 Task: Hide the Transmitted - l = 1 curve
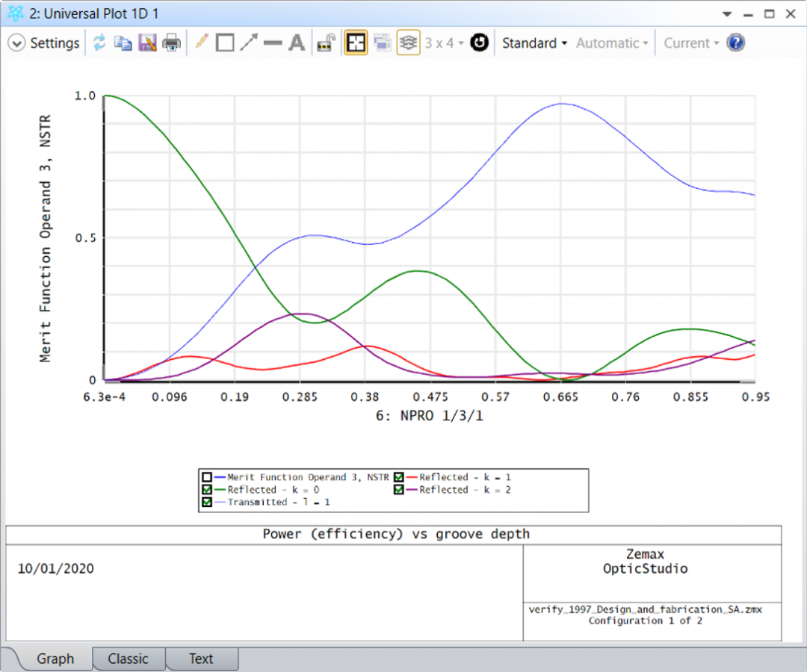pos(206,503)
